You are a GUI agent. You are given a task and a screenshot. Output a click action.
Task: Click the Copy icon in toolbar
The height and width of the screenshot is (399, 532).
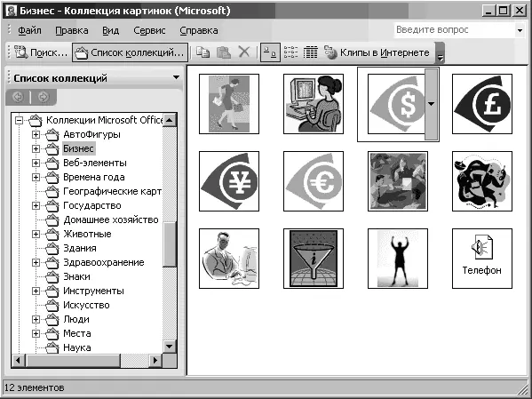[202, 52]
